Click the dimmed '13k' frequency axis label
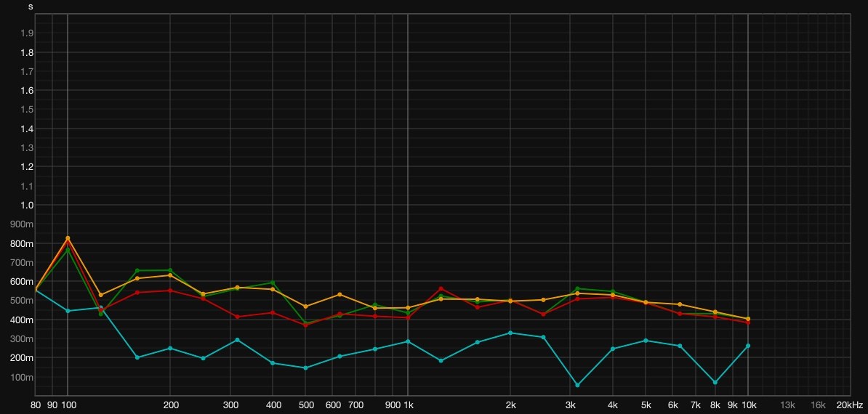Viewport: 868px width, 414px height. [787, 405]
